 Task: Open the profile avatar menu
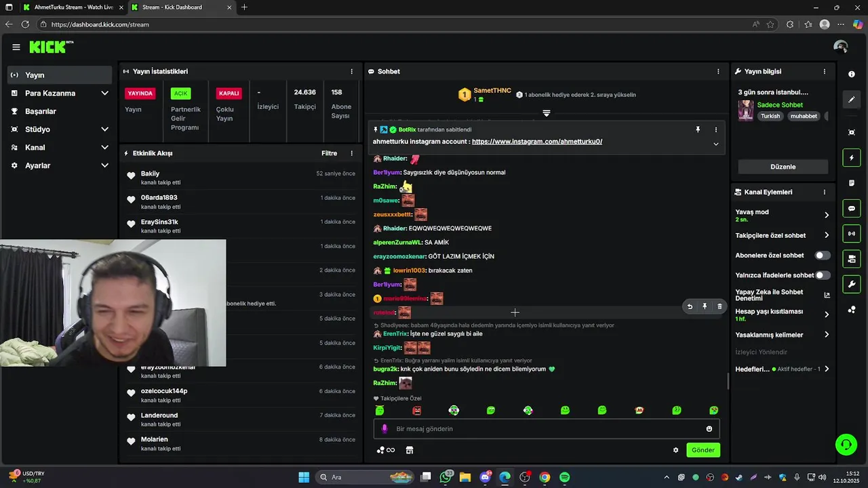pos(841,47)
